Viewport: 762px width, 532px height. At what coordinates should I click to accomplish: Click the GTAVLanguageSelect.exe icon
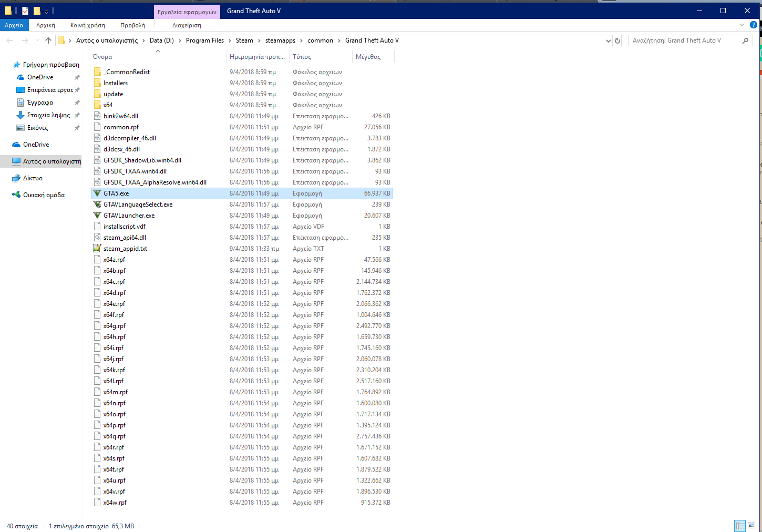97,204
